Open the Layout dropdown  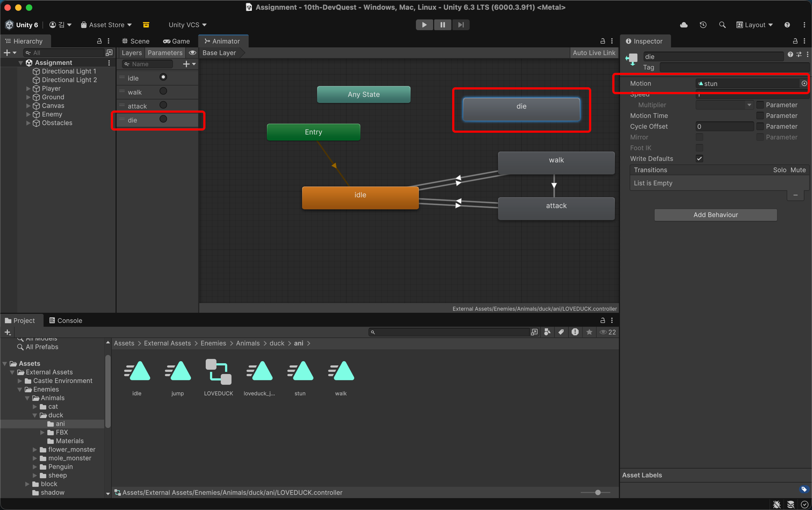755,25
